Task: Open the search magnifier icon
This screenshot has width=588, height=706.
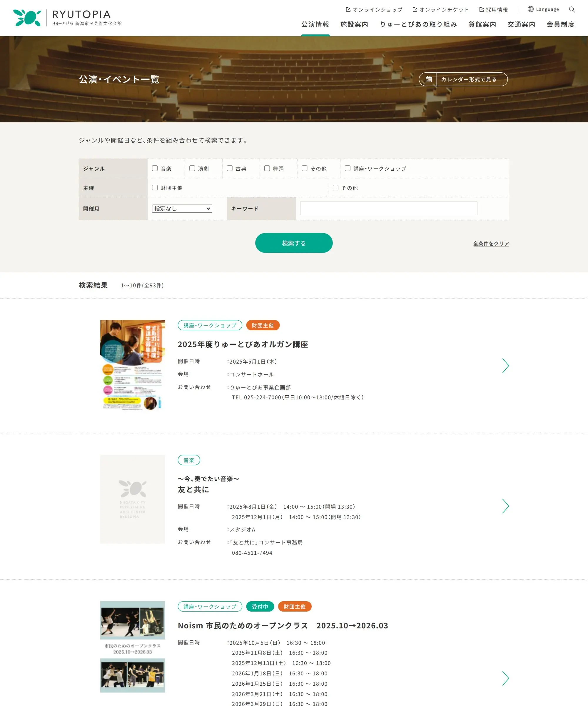Action: click(x=572, y=9)
